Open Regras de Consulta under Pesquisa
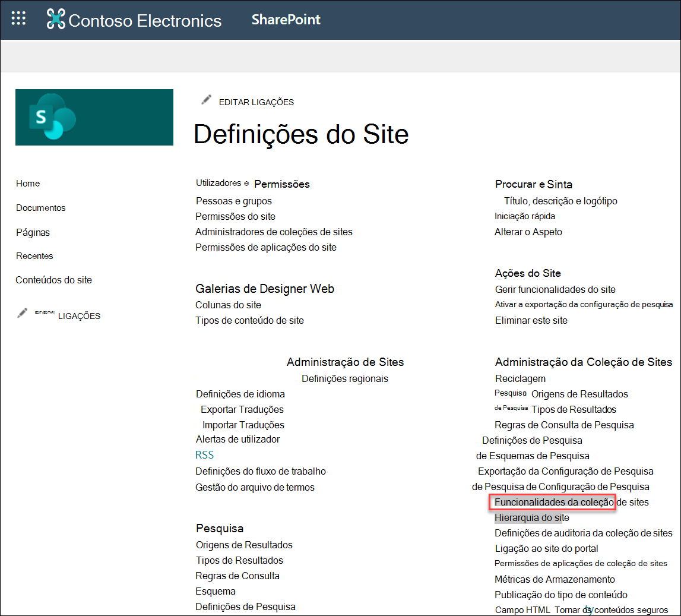Image resolution: width=681 pixels, height=616 pixels. click(237, 576)
